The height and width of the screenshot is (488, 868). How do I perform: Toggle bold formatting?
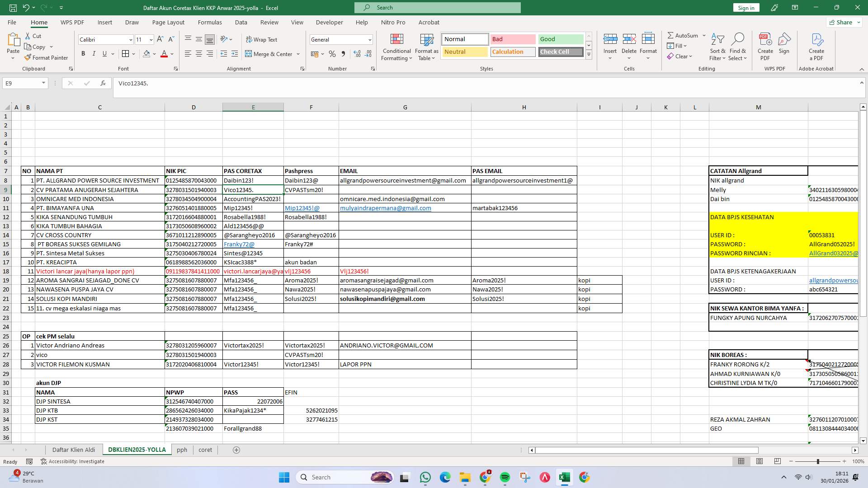point(83,54)
